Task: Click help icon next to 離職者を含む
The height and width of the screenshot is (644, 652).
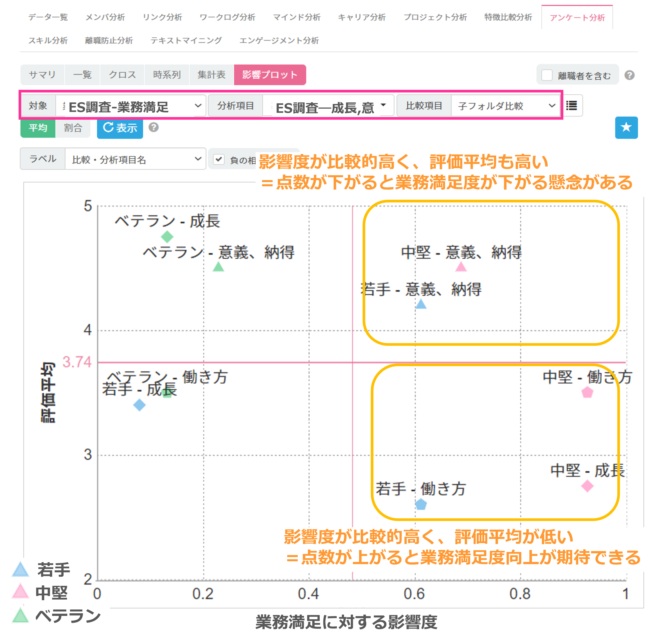Action: [x=629, y=75]
